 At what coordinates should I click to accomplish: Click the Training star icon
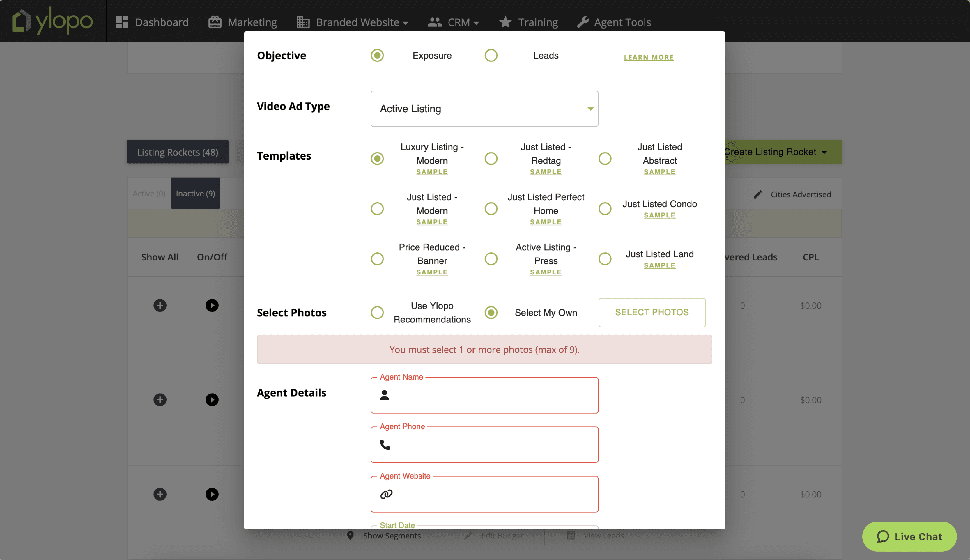tap(505, 22)
